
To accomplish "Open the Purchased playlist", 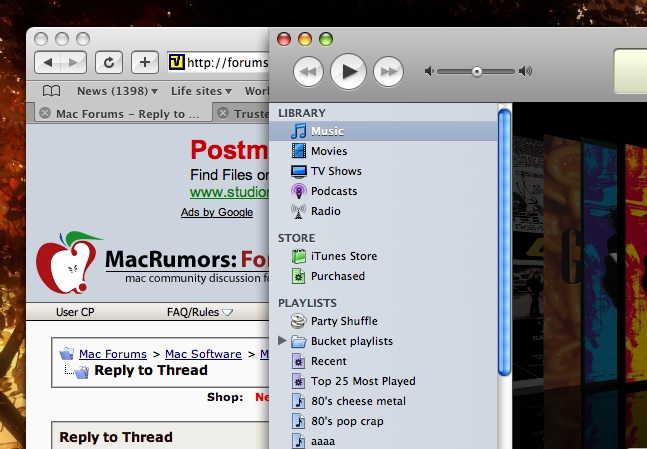I will click(383, 276).
